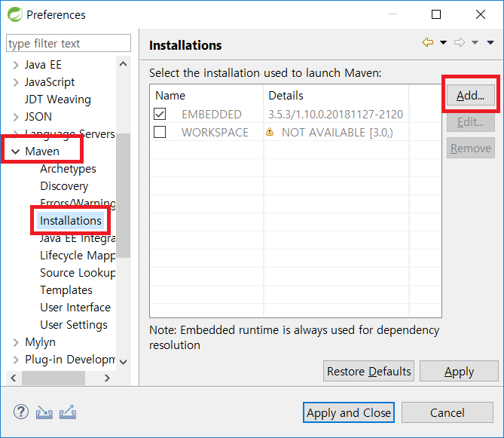Click the Remove button
504x438 pixels.
pyautogui.click(x=471, y=149)
